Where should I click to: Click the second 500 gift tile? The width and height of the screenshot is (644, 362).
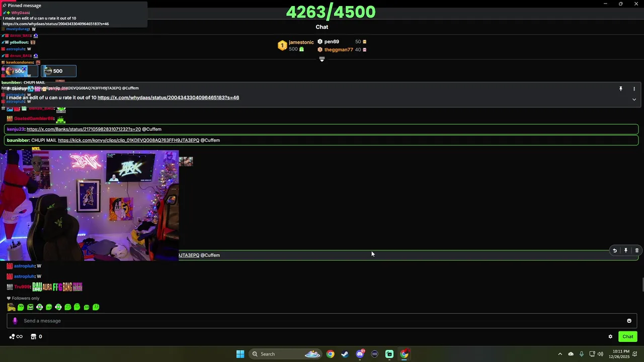pyautogui.click(x=58, y=71)
